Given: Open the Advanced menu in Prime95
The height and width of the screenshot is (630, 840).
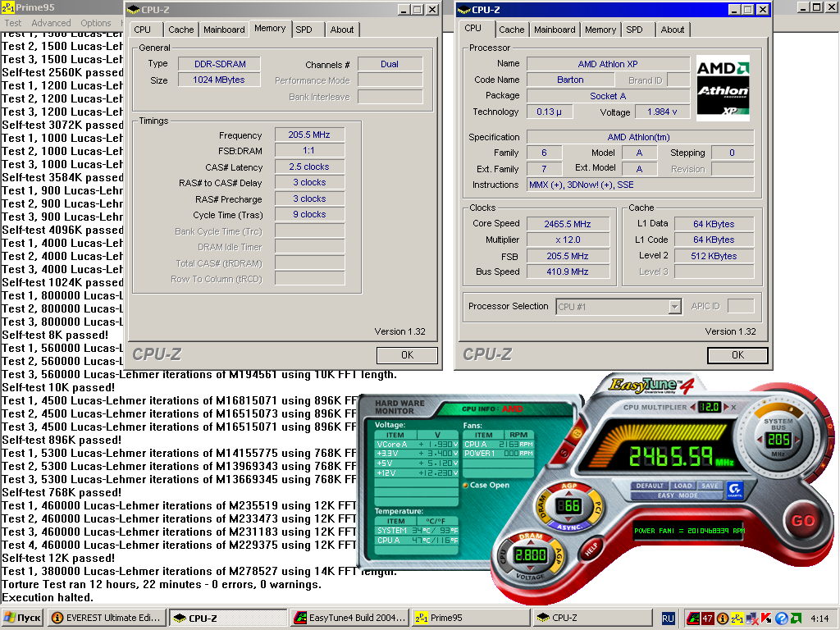Looking at the screenshot, I should (x=51, y=23).
